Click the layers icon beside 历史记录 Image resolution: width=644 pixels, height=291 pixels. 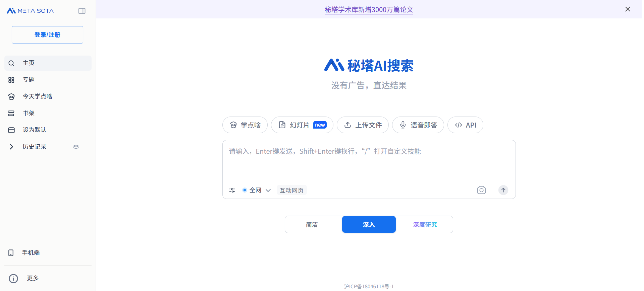(76, 147)
